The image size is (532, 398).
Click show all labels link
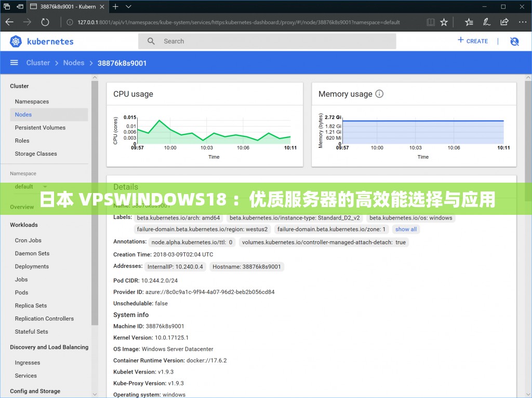(x=406, y=229)
